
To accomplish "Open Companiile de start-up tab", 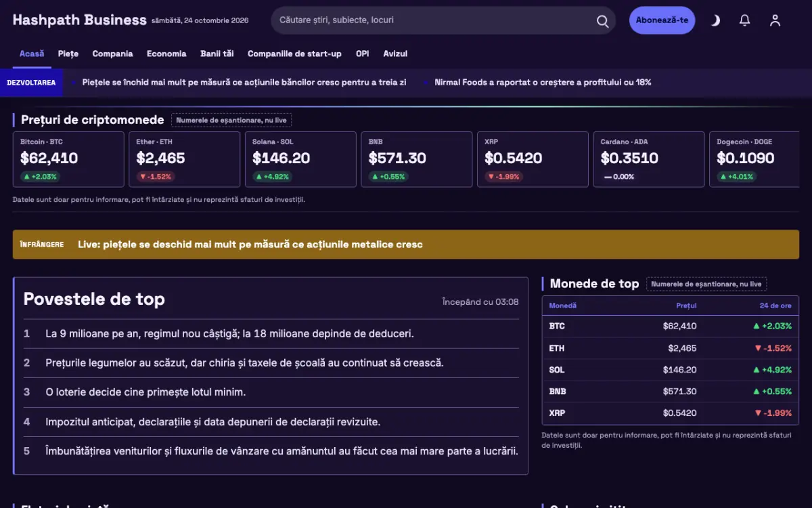I will click(294, 54).
